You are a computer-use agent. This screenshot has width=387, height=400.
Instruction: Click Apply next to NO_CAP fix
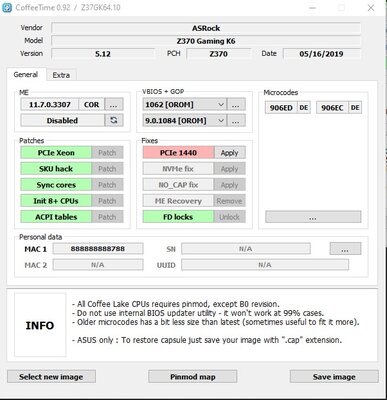[x=230, y=185]
